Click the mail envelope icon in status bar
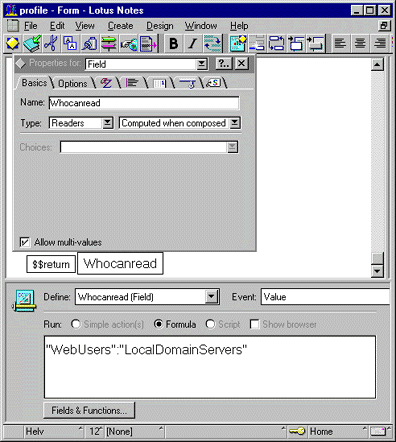 point(378,431)
